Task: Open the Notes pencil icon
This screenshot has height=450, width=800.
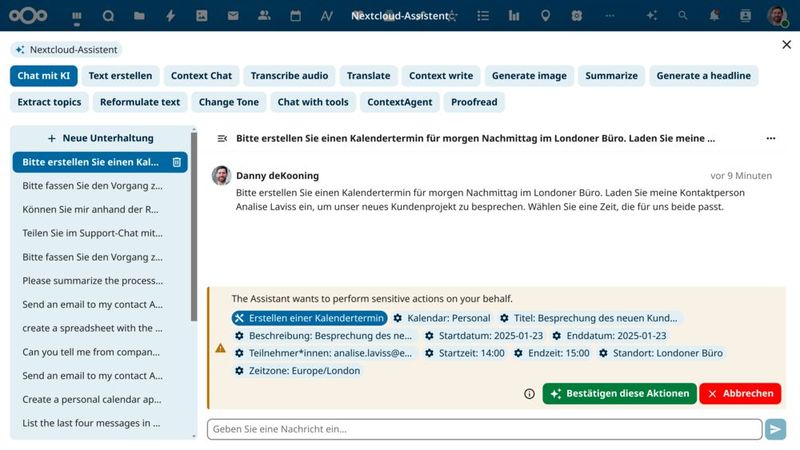Action: pos(327,16)
